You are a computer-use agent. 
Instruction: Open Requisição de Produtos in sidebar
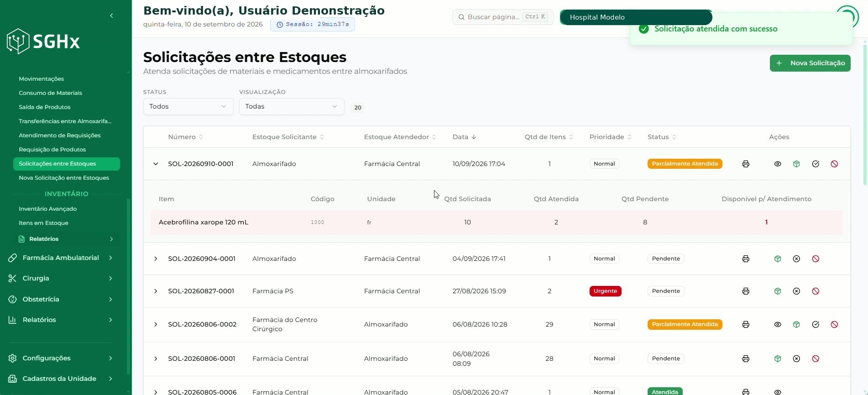point(52,150)
